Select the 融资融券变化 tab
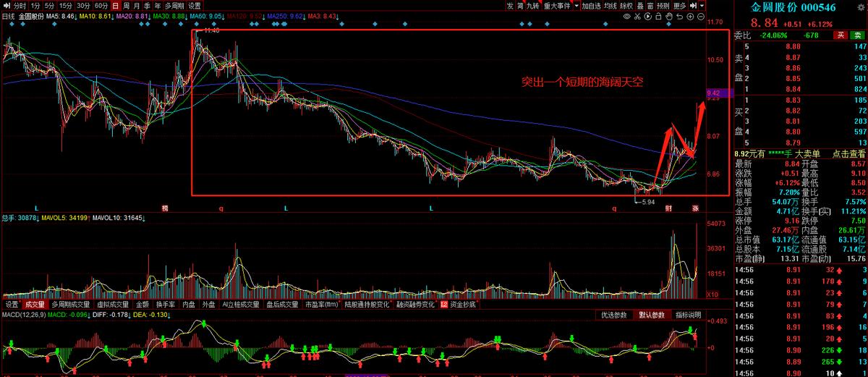 click(416, 305)
